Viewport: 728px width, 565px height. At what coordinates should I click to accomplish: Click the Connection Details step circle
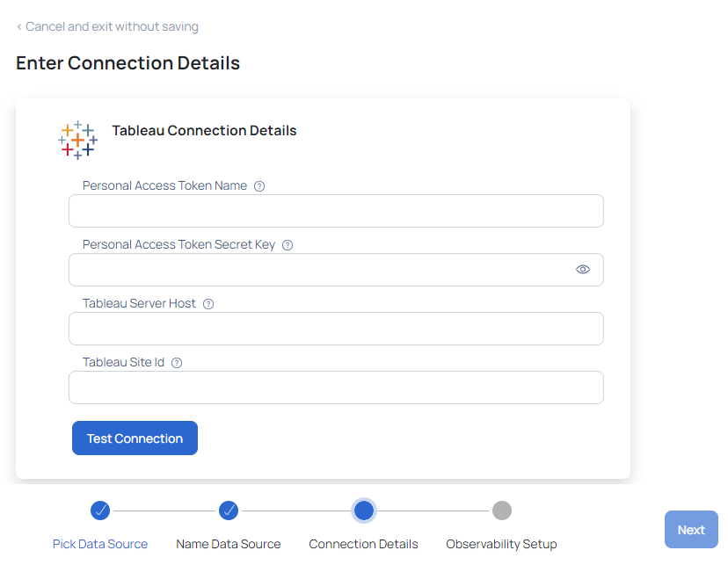pos(364,511)
